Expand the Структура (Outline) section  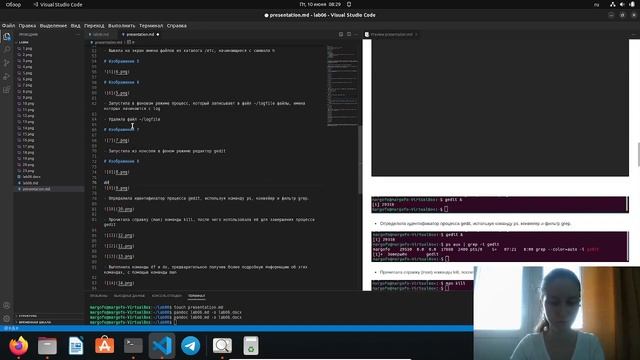27,316
